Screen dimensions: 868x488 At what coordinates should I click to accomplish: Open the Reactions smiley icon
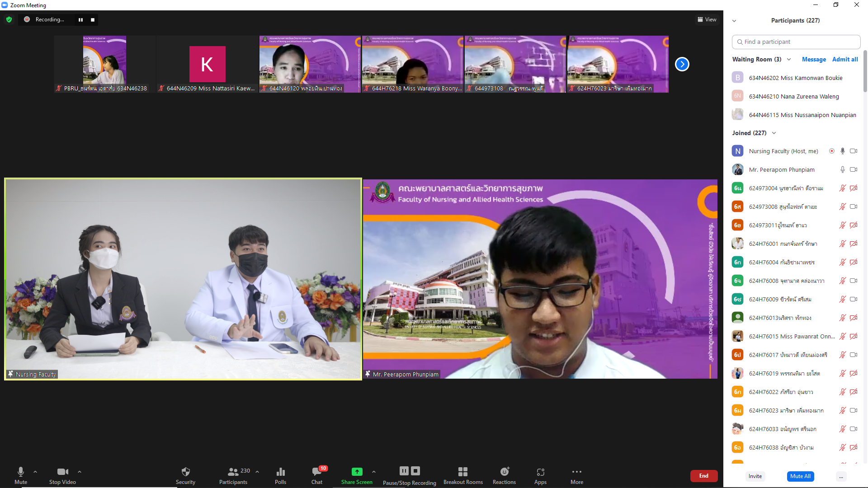coord(504,472)
